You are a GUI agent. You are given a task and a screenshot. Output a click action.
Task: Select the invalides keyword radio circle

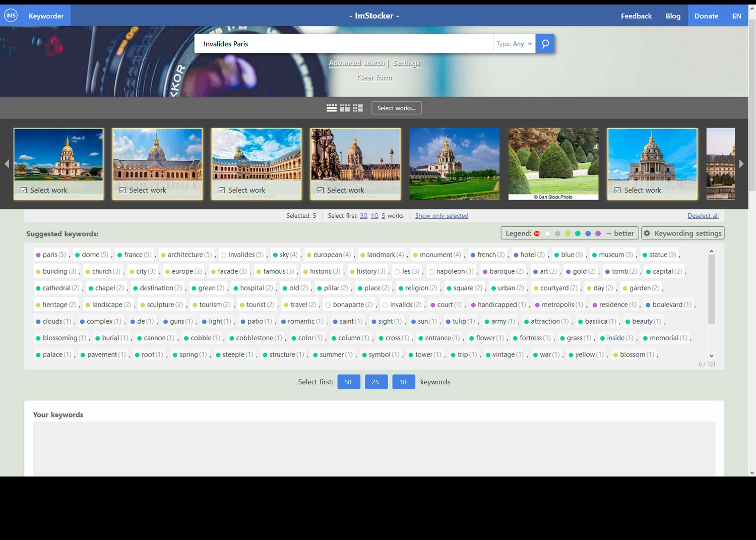(x=223, y=255)
